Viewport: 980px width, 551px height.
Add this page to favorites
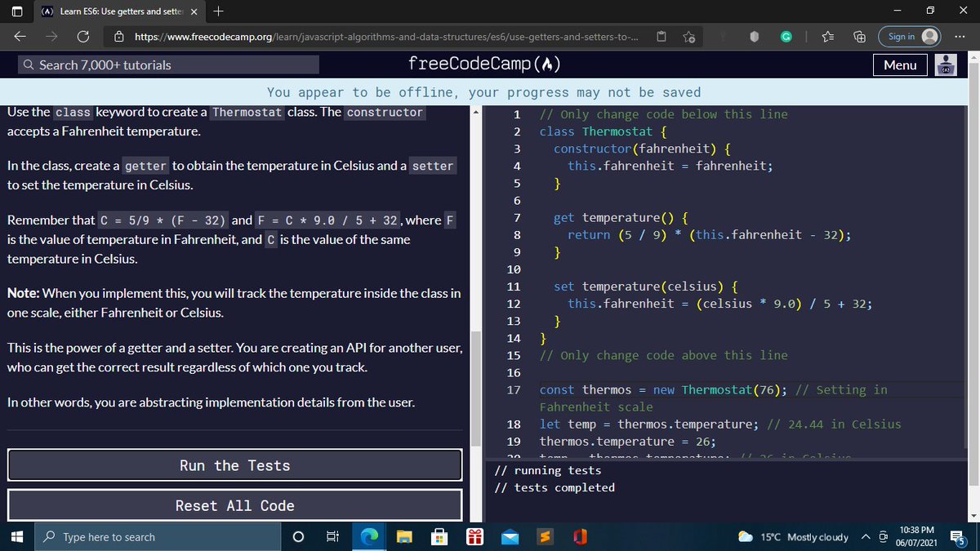click(x=689, y=37)
